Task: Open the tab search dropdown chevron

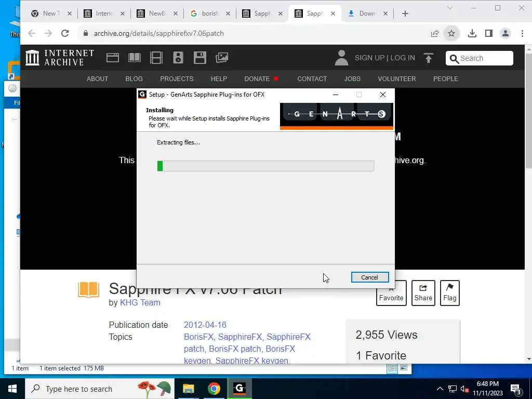Action: (x=450, y=8)
